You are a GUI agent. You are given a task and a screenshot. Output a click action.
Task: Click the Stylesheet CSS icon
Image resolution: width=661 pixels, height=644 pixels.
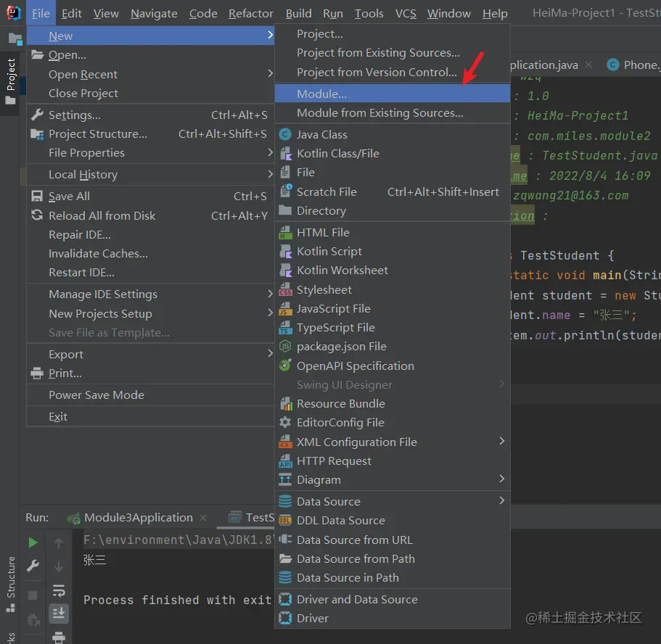click(x=285, y=289)
